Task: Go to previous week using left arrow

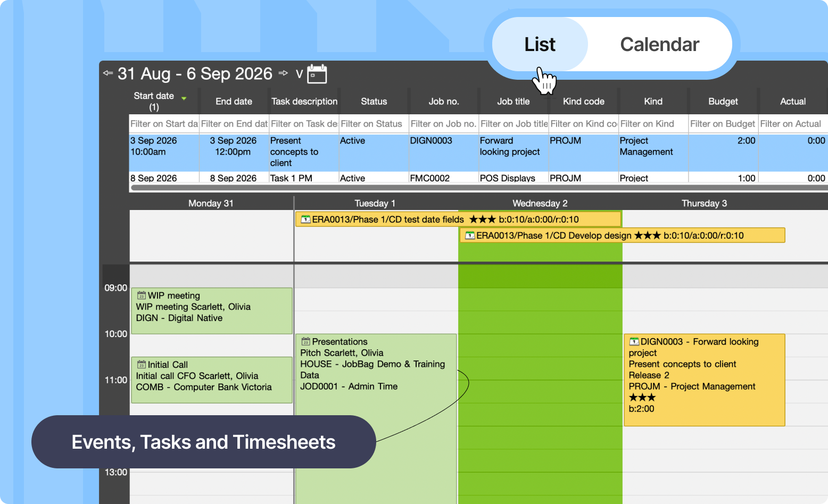Action: pos(108,73)
